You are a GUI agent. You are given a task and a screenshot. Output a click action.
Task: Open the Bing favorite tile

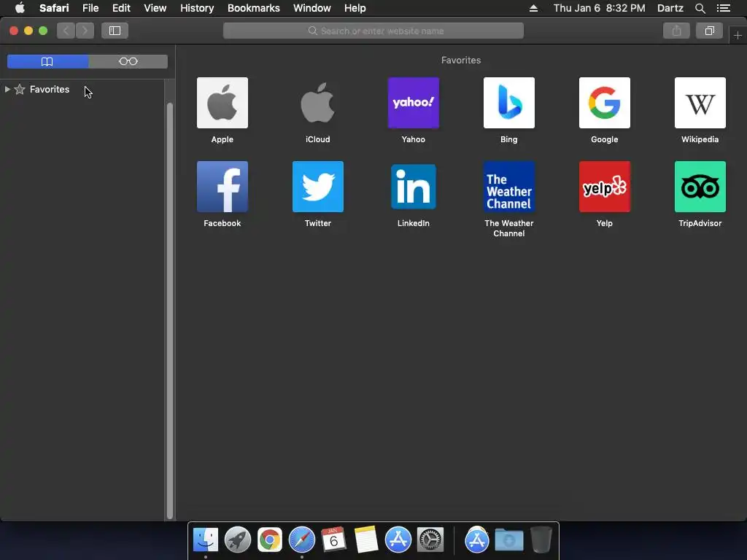click(508, 103)
